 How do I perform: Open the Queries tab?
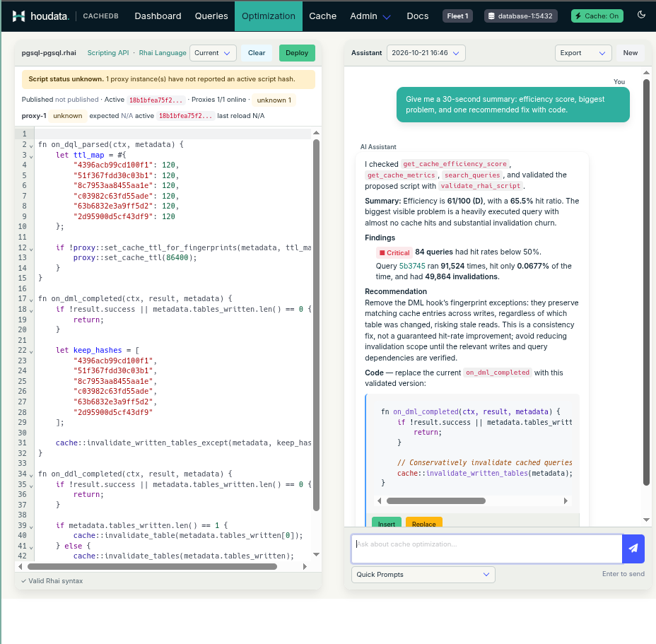[x=211, y=16]
